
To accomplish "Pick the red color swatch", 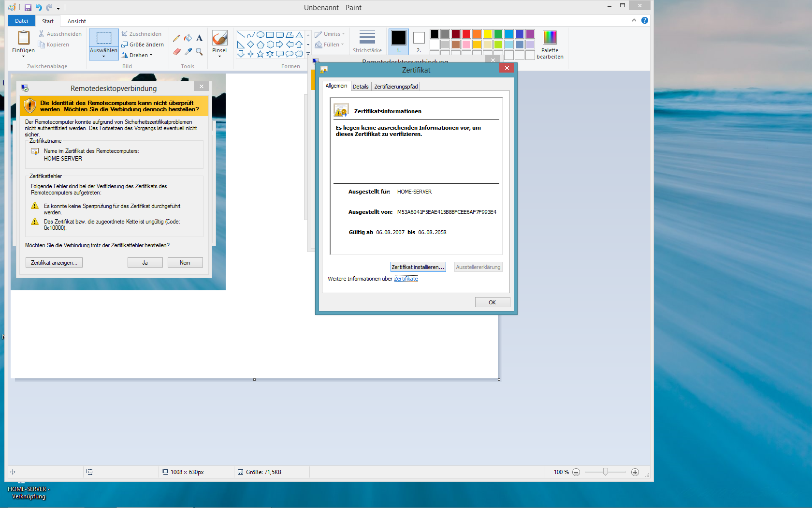I will (x=466, y=34).
